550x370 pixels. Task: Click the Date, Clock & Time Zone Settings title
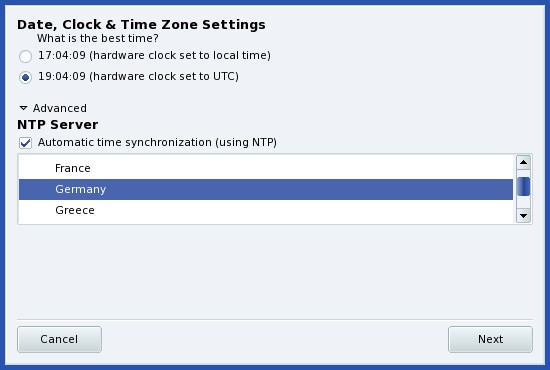point(141,25)
